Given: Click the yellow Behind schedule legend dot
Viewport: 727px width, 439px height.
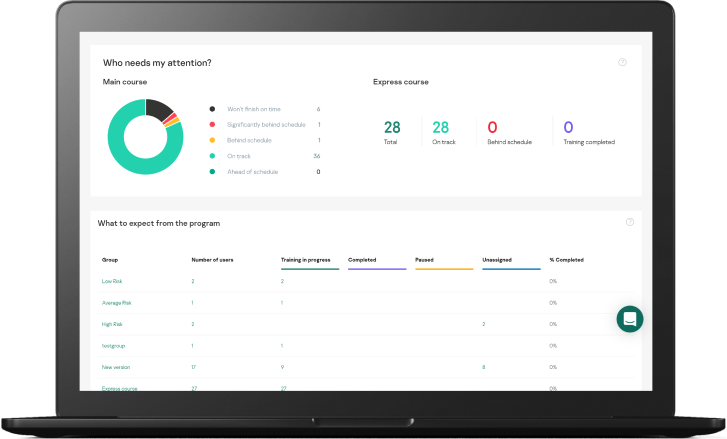Looking at the screenshot, I should tap(211, 140).
